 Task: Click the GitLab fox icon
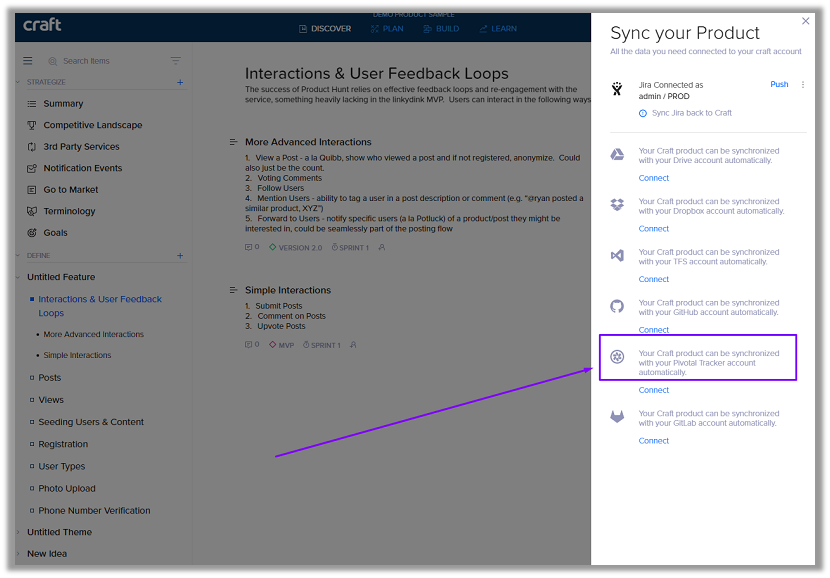coord(618,417)
